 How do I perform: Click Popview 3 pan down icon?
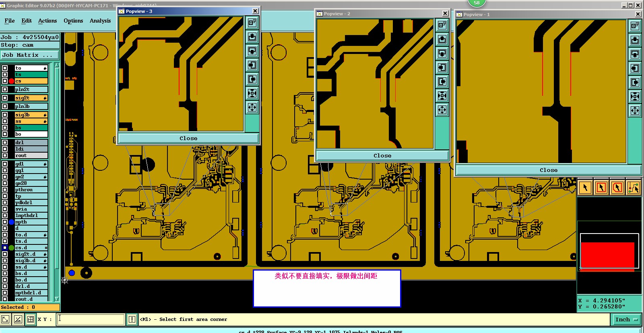252,51
